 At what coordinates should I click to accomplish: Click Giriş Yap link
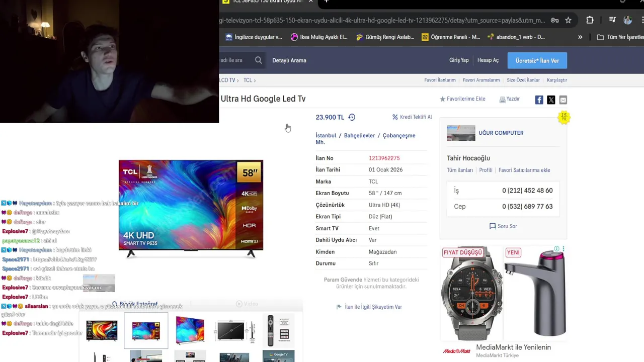point(459,60)
